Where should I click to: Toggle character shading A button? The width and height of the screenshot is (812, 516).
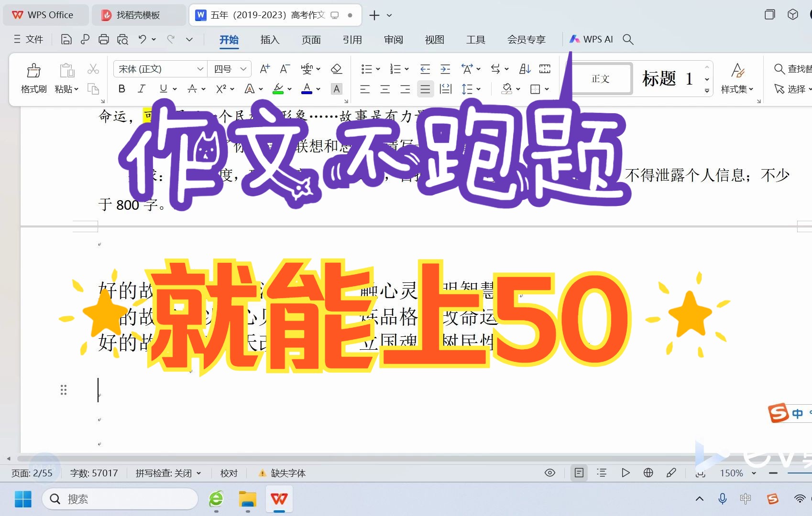pos(337,89)
